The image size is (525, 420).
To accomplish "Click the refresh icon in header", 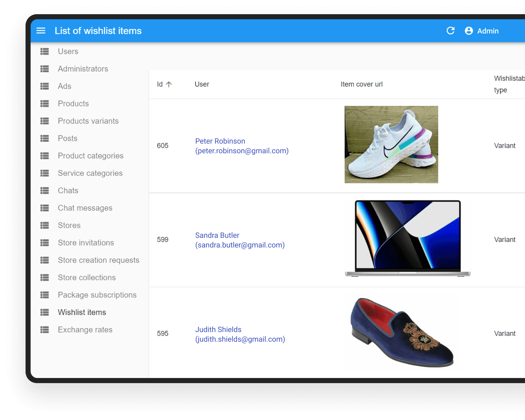I will (x=451, y=31).
